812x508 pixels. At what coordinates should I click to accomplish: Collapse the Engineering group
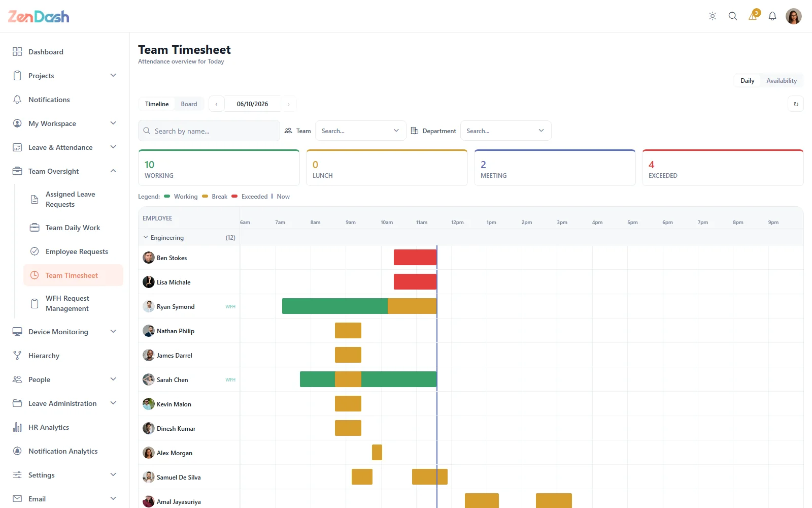click(x=146, y=237)
